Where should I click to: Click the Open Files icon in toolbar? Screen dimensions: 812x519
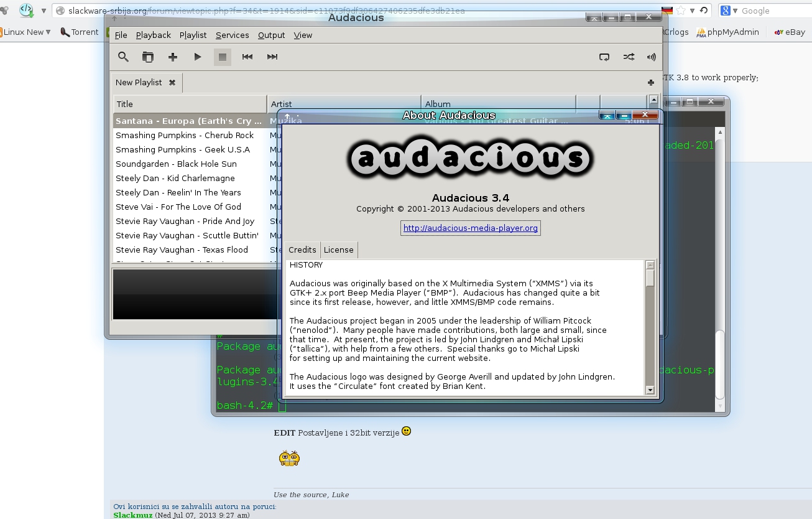[x=148, y=57]
